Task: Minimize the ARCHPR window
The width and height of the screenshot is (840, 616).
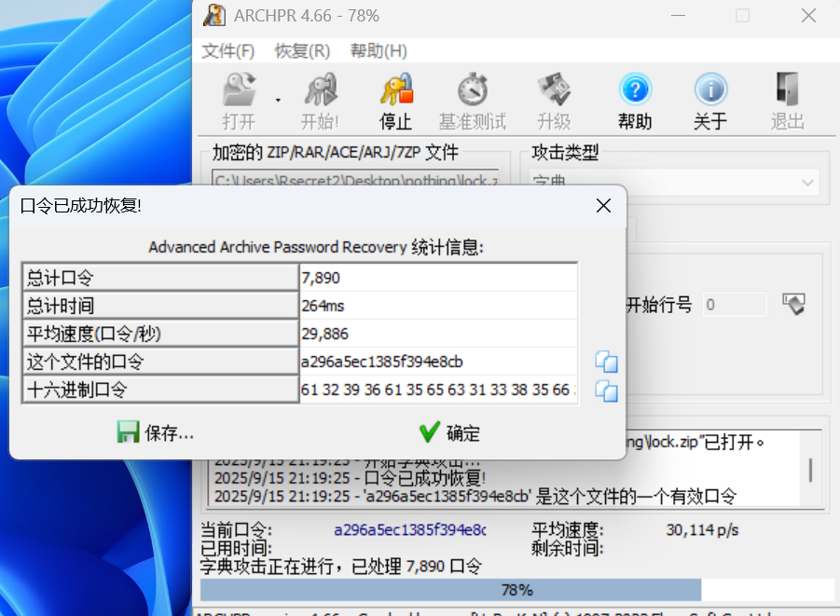Action: tap(678, 16)
